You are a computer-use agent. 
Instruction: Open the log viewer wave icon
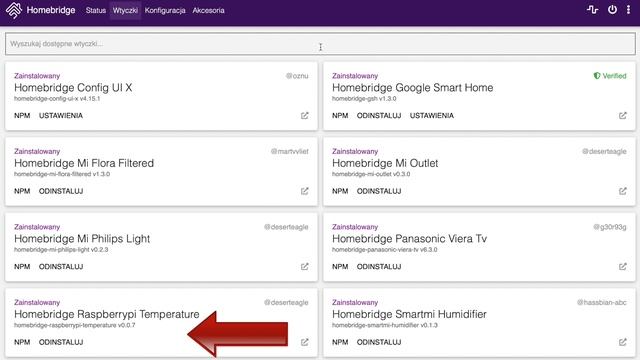592,10
